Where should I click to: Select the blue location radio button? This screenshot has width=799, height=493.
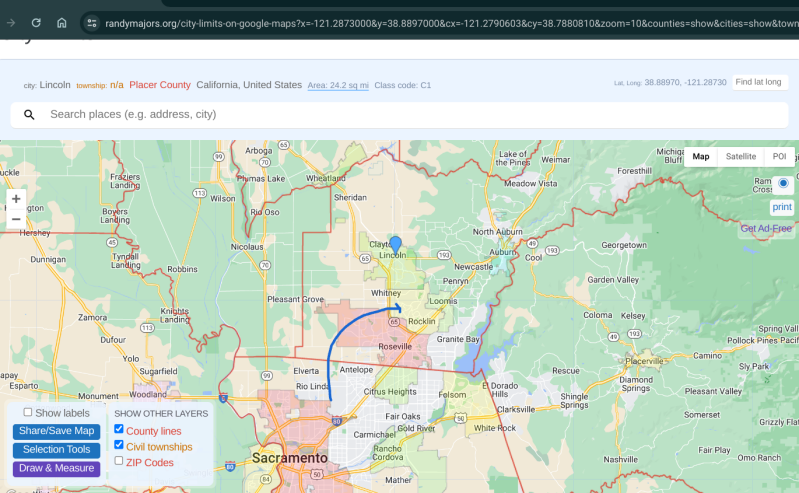[783, 183]
